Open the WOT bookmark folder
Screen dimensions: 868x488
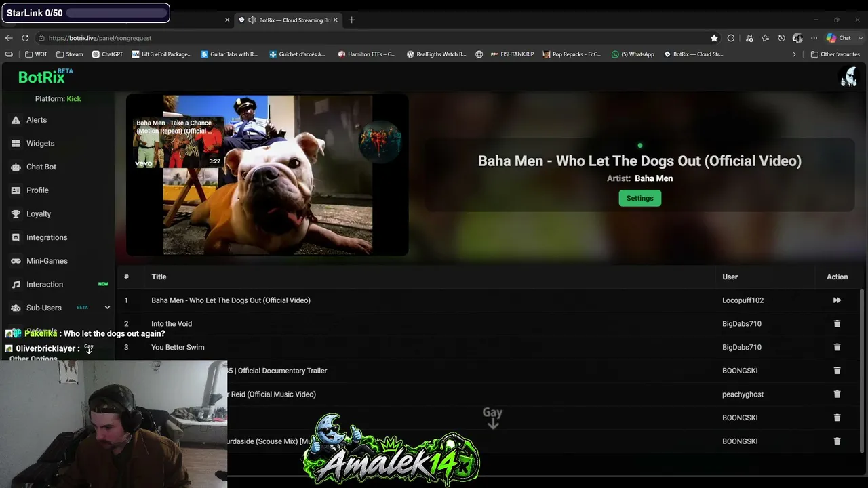pyautogui.click(x=37, y=54)
